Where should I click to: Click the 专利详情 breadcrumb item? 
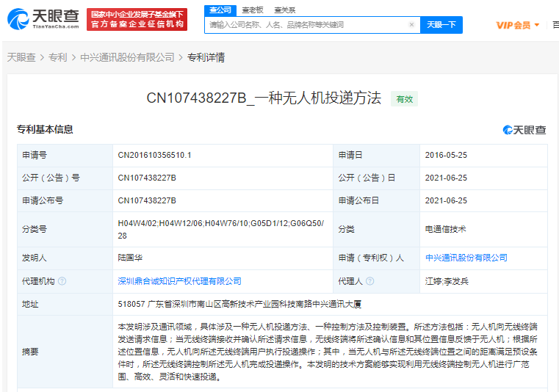pyautogui.click(x=206, y=57)
